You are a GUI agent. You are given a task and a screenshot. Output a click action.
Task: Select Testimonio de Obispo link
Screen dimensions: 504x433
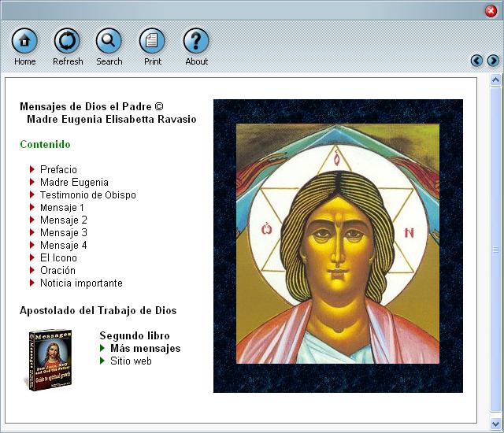pos(87,194)
